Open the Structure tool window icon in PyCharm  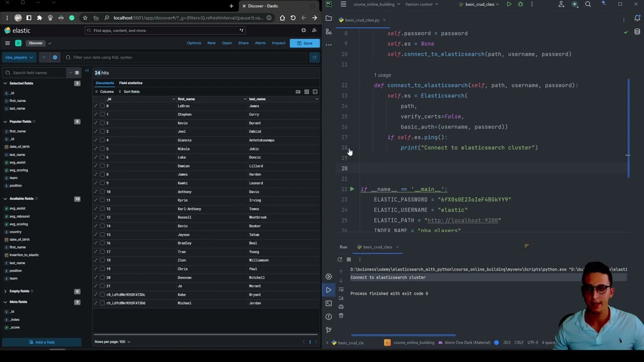[329, 32]
